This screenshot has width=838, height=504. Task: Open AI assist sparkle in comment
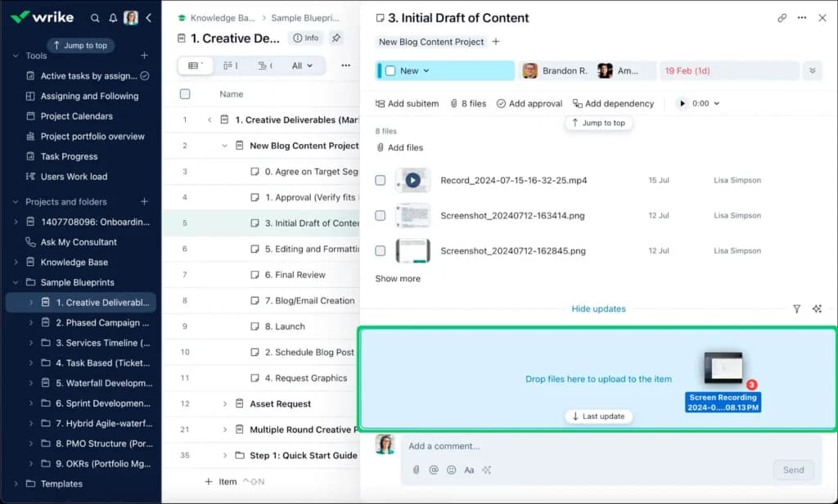pos(486,470)
